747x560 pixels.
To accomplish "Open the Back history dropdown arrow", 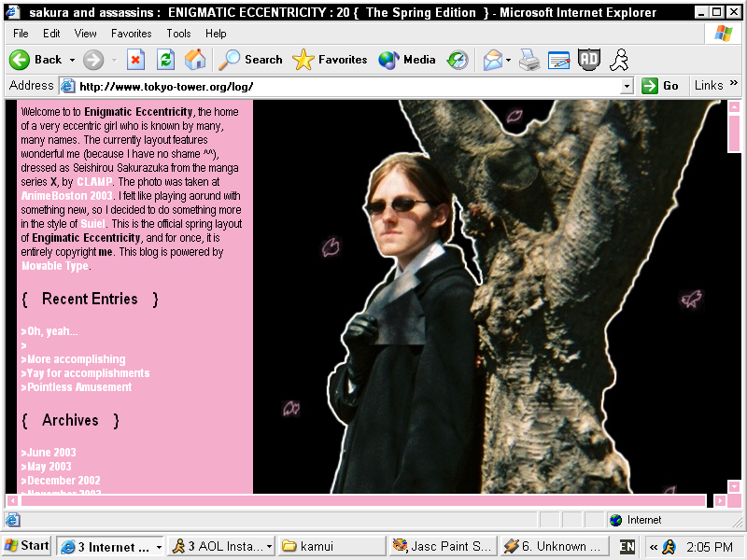I will coord(72,60).
